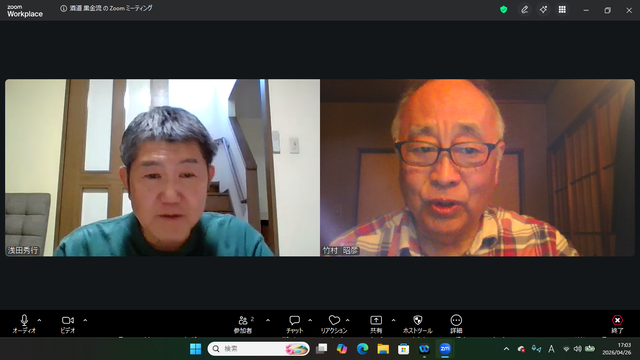This screenshot has height=360, width=640.
Task: Open the more details ellipsis menu
Action: (x=456, y=324)
